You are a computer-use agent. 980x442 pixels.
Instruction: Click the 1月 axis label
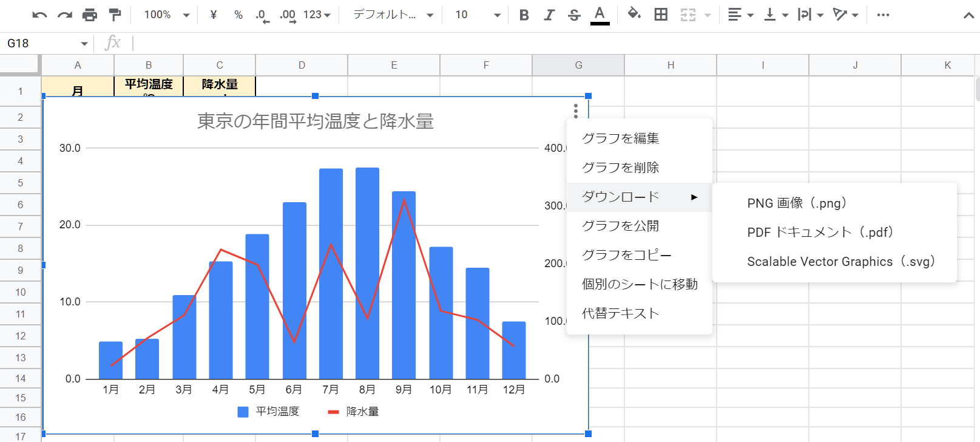click(110, 390)
